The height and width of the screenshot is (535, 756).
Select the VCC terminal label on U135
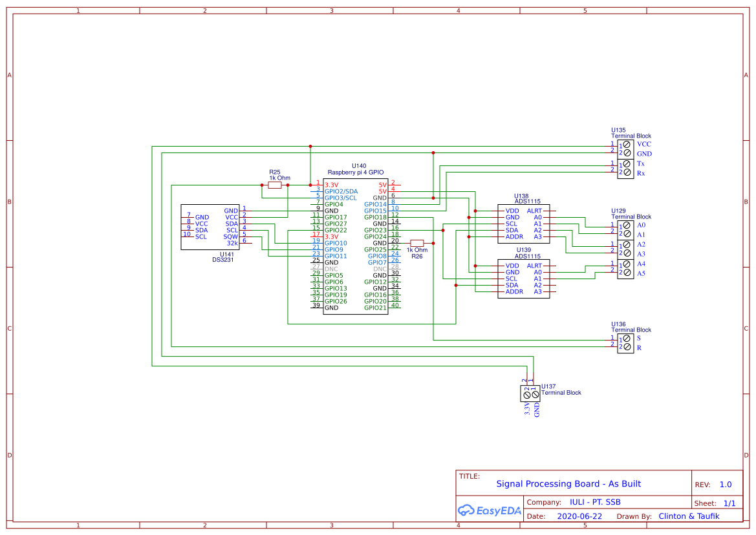point(643,144)
